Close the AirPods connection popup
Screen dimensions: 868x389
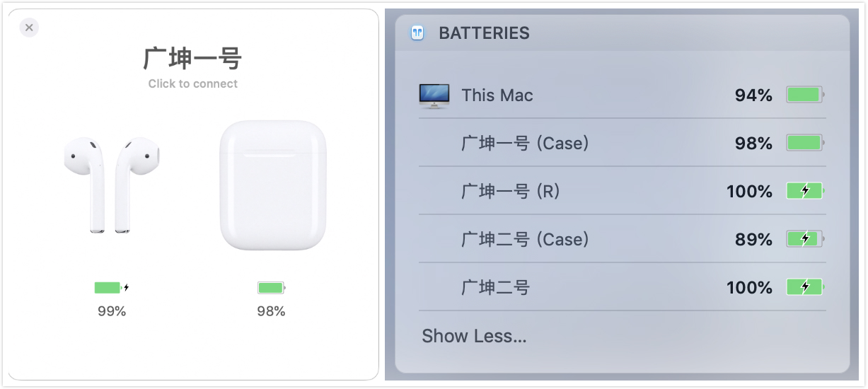[x=29, y=28]
